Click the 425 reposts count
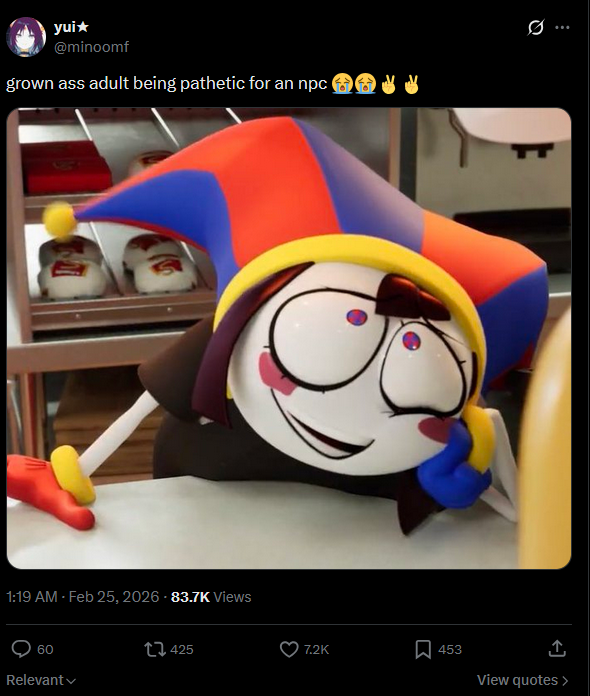590x696 pixels. click(182, 649)
